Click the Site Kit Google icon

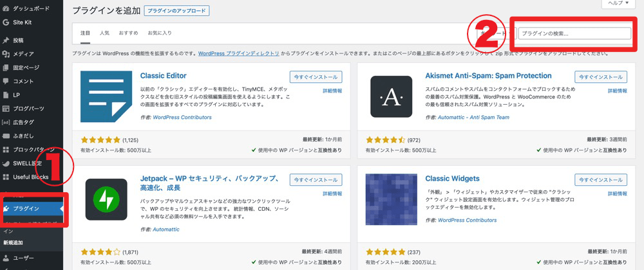coord(6,22)
